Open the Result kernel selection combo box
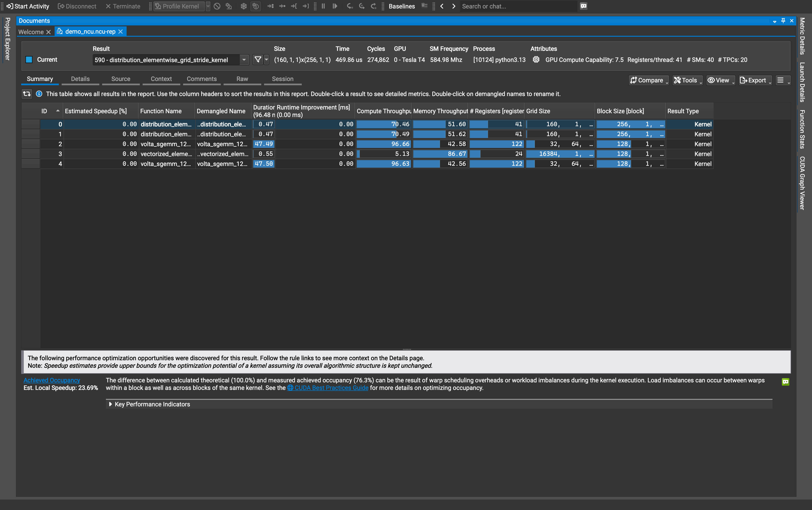 [x=171, y=60]
